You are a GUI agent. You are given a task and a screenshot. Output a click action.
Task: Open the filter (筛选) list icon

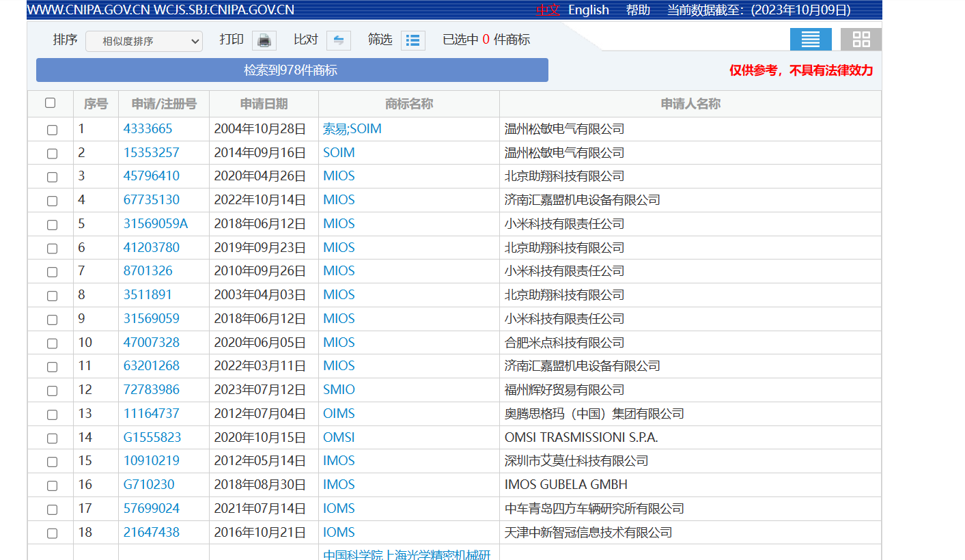412,40
